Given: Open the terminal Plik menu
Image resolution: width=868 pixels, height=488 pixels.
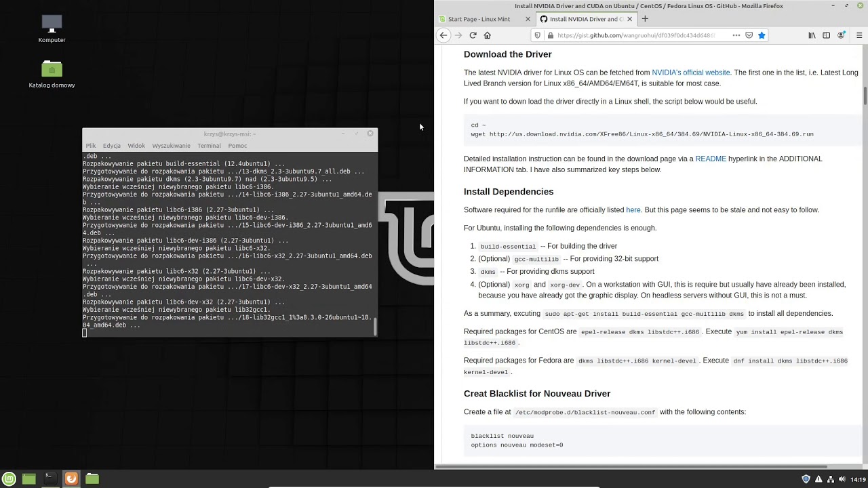Looking at the screenshot, I should 90,146.
